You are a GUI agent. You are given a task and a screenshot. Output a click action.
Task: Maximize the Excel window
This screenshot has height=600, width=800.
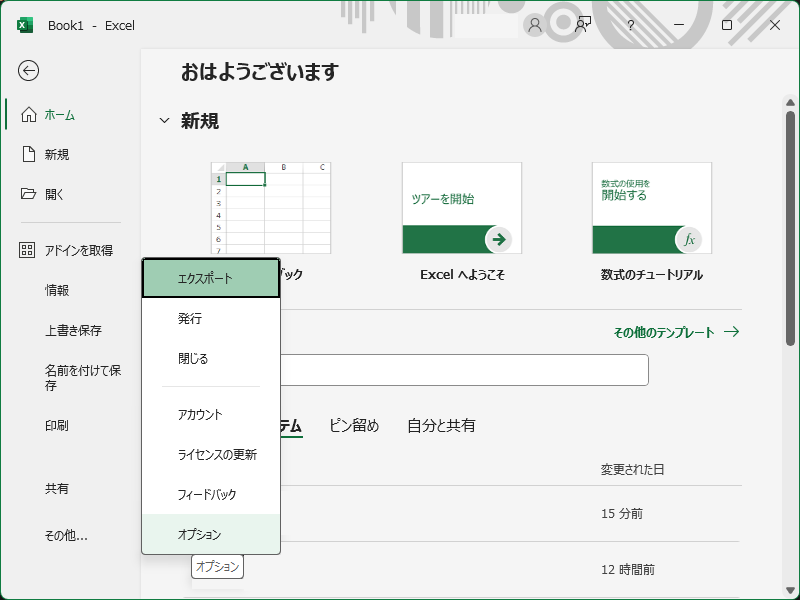coord(727,25)
